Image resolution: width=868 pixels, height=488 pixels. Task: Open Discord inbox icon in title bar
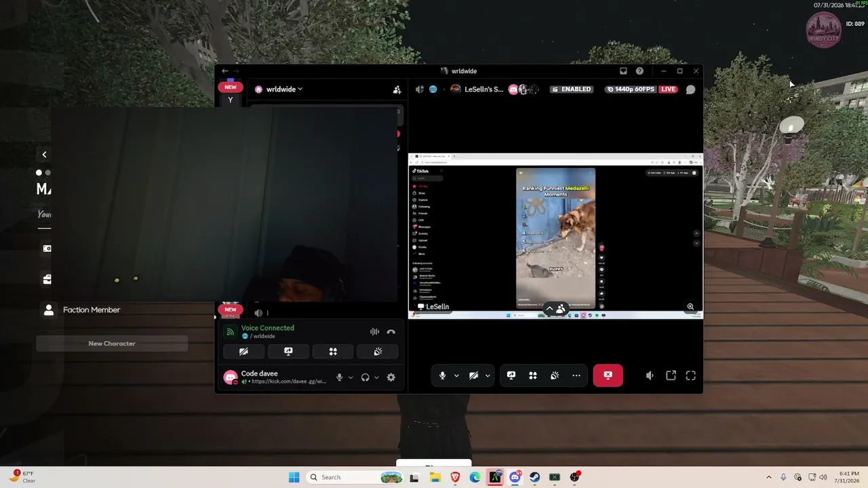click(x=623, y=71)
